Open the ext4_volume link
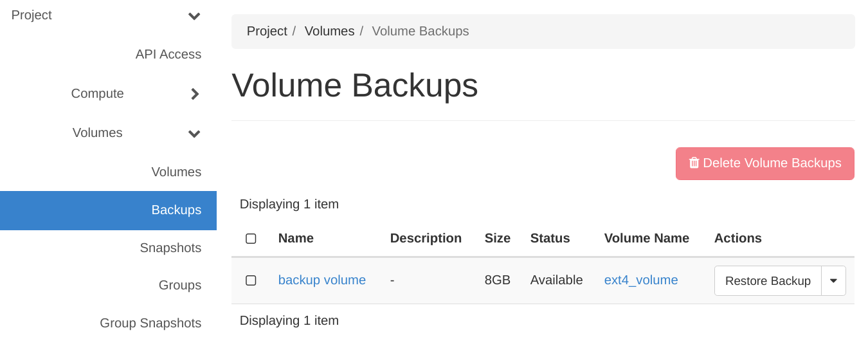 tap(641, 280)
